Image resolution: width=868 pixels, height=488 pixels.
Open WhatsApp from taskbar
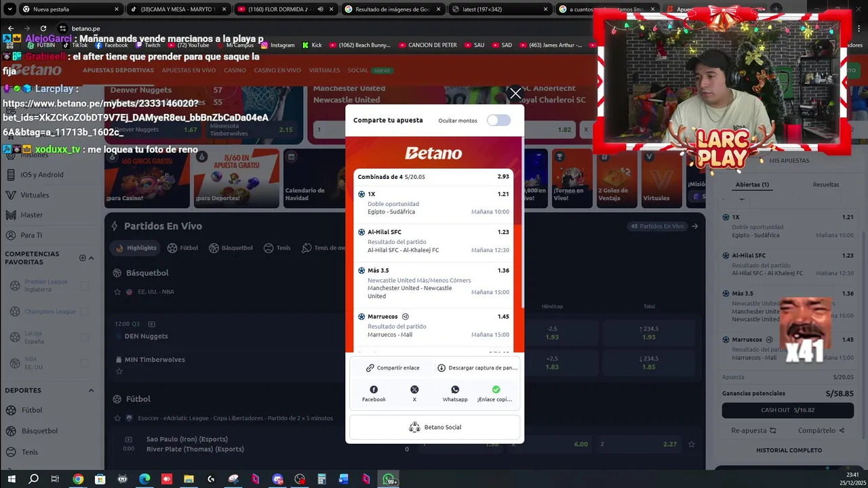click(x=389, y=479)
